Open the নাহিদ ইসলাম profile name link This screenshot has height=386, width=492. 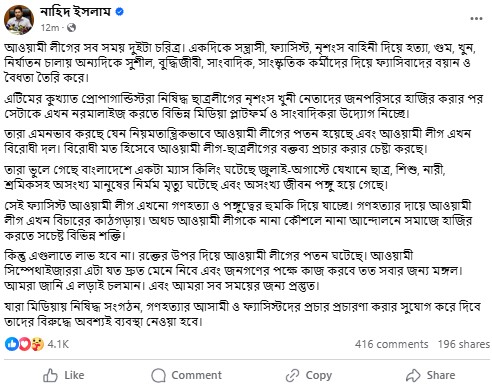76,12
